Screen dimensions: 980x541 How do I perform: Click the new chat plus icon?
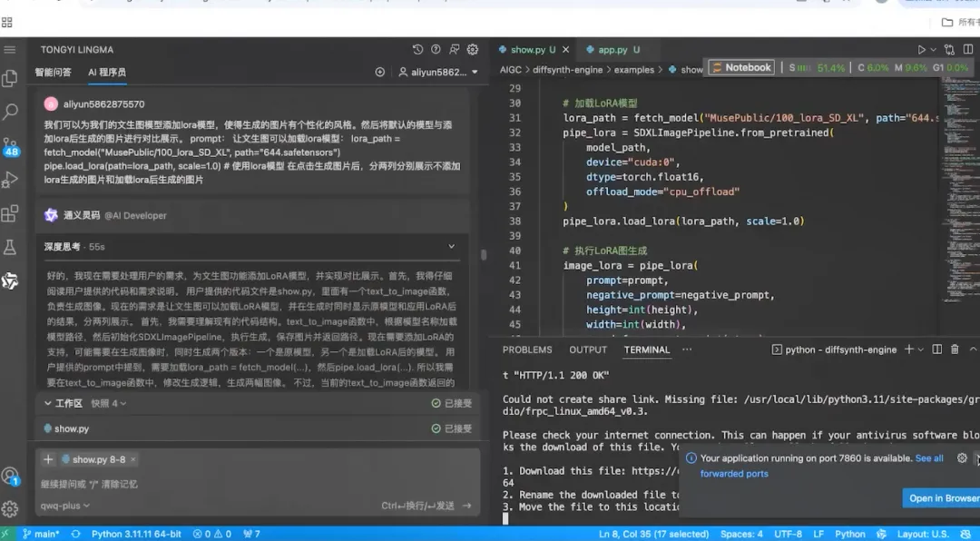click(x=380, y=72)
